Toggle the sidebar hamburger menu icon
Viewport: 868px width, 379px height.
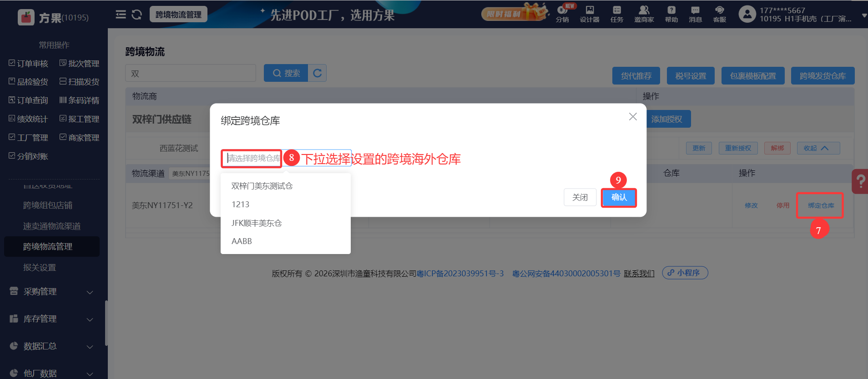[x=121, y=15]
